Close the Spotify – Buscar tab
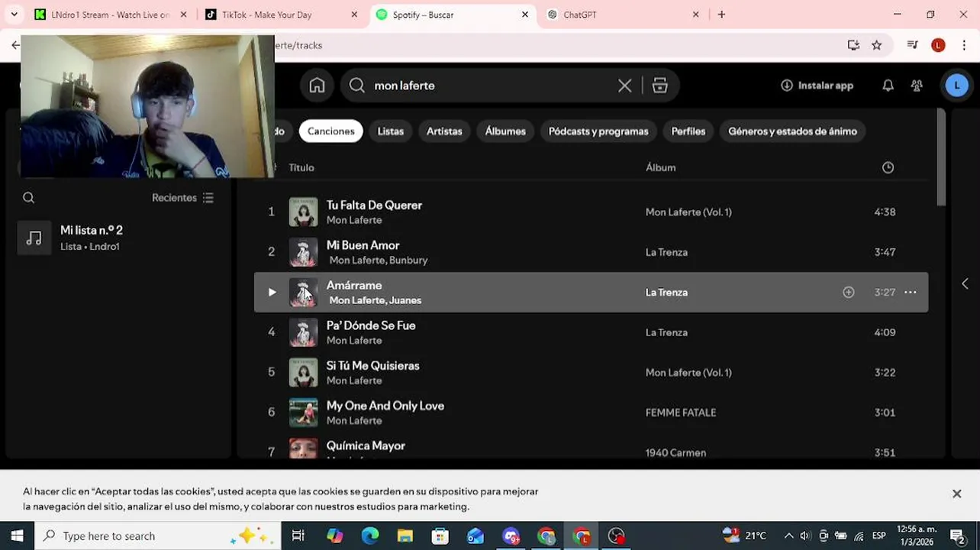This screenshot has height=550, width=980. 525,15
